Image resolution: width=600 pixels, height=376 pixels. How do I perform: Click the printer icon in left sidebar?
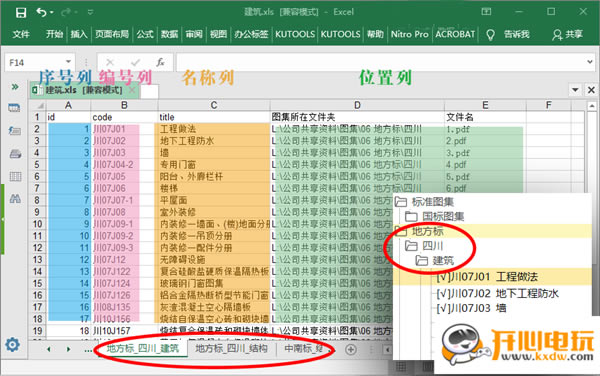(15, 154)
